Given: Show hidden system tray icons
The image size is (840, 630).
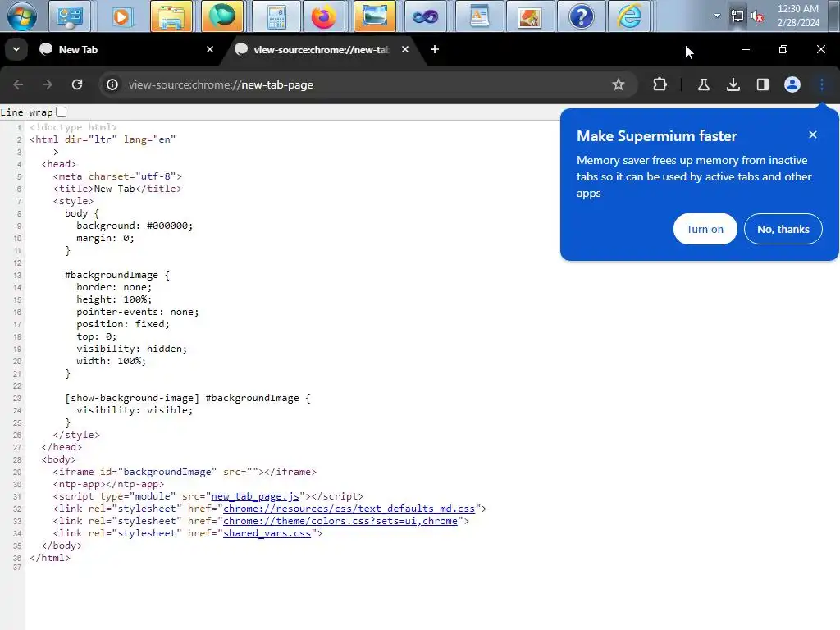Looking at the screenshot, I should pos(717,16).
